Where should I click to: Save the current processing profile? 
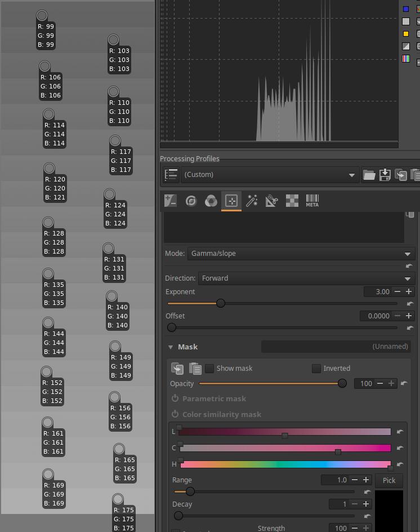(x=385, y=175)
